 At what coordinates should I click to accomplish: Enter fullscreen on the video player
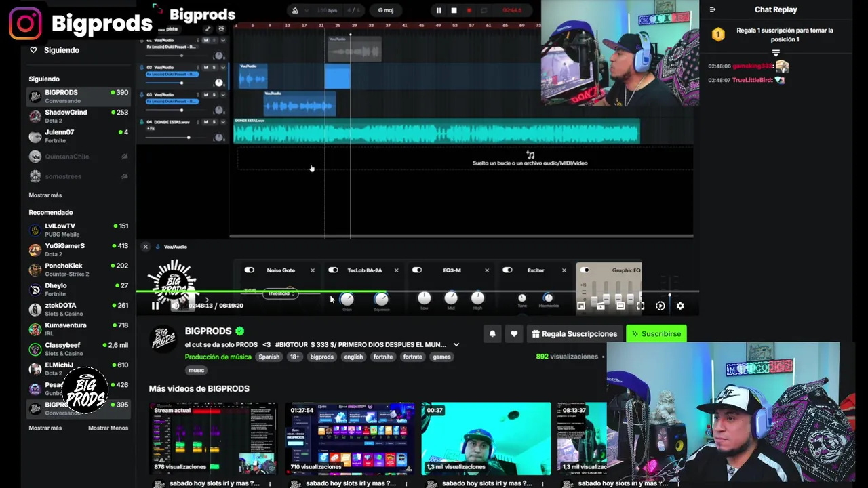[x=640, y=306]
